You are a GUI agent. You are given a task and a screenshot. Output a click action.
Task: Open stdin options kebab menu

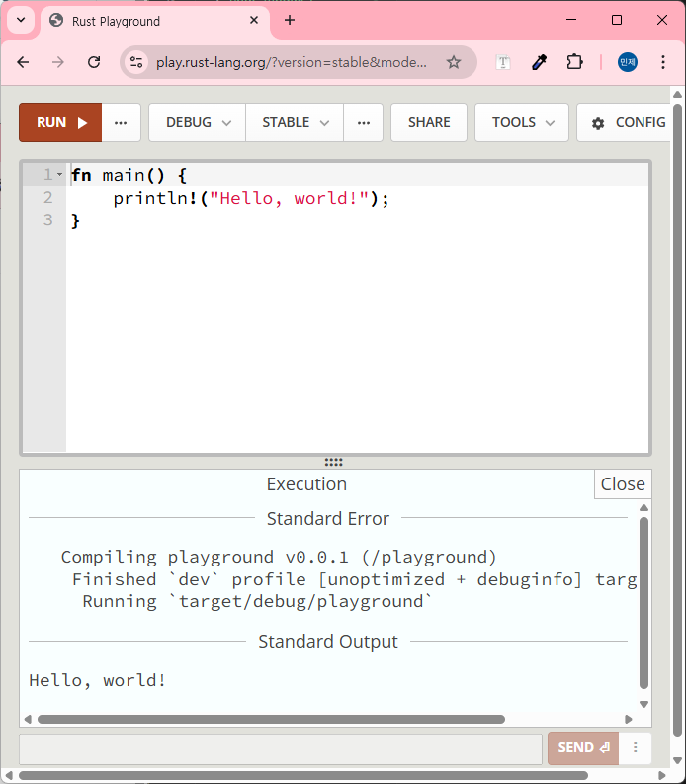[x=635, y=748]
